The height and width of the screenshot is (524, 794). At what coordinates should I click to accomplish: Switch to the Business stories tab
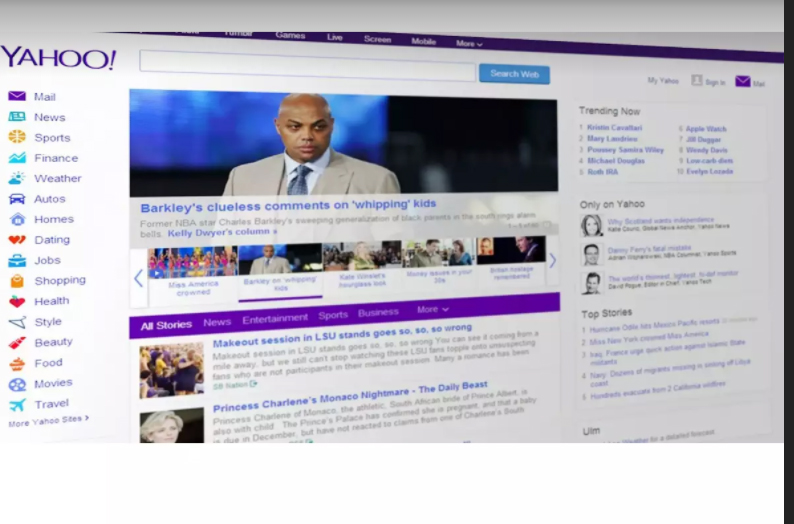click(378, 312)
